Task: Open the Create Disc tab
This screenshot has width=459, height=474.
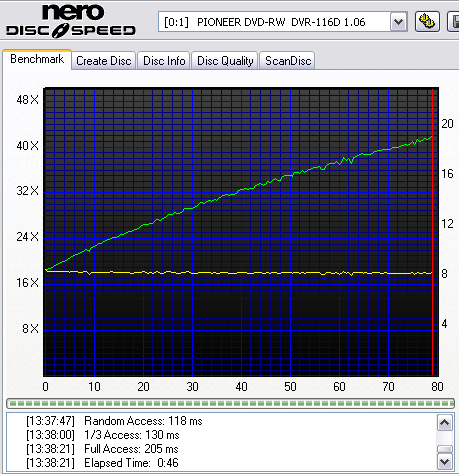Action: [104, 61]
